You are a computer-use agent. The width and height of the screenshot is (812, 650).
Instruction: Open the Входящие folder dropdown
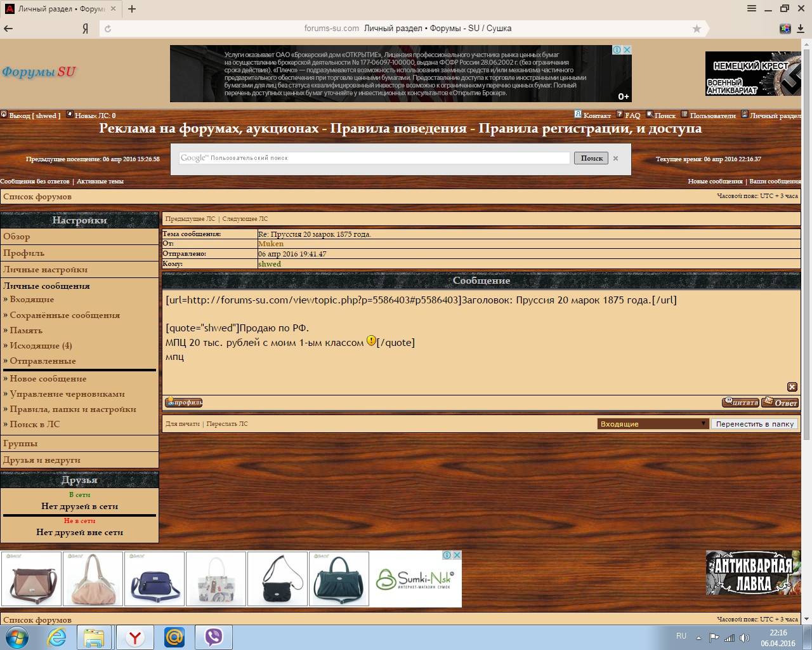tap(653, 424)
